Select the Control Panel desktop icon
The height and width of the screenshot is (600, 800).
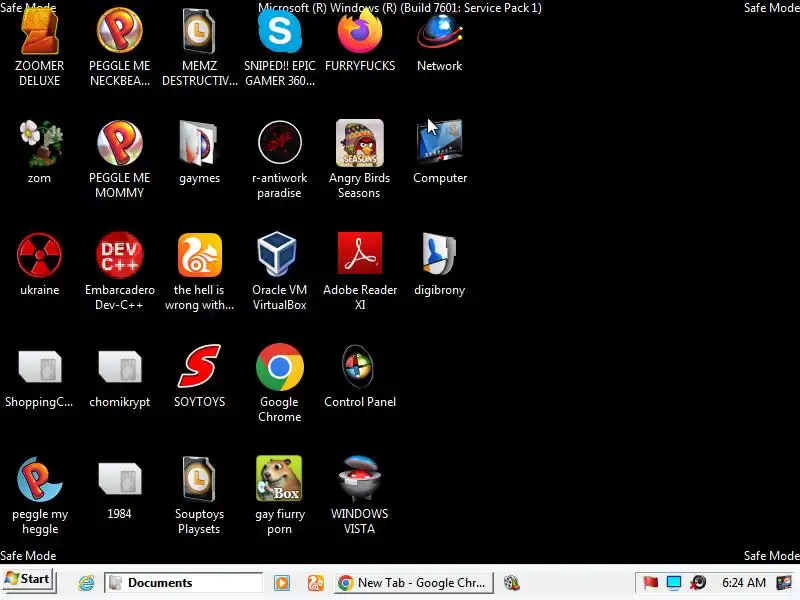coord(358,367)
